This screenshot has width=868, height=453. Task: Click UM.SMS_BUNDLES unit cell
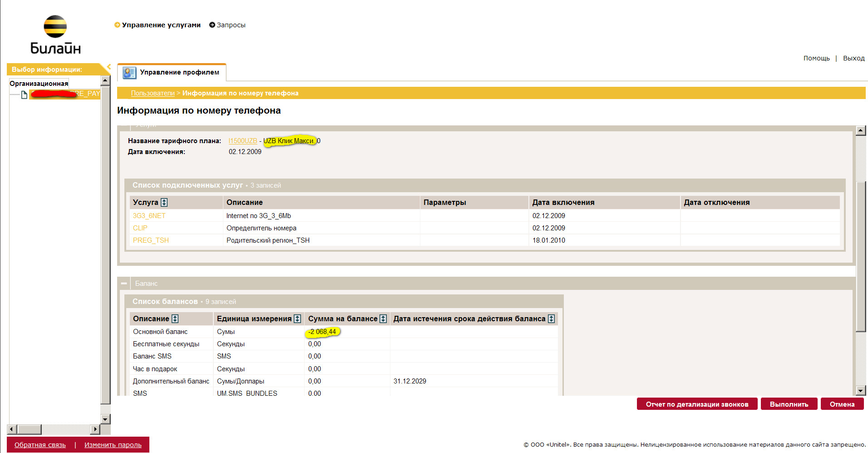tap(247, 393)
